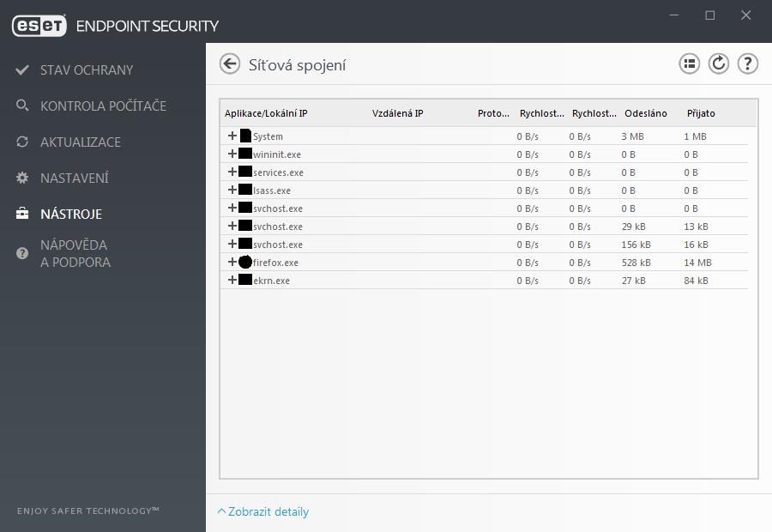This screenshot has height=532, width=772.
Task: Expand the wininit.exe row
Action: (232, 154)
